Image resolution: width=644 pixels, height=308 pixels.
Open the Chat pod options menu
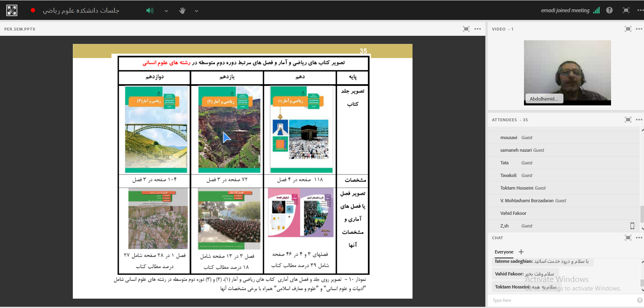coord(639,238)
